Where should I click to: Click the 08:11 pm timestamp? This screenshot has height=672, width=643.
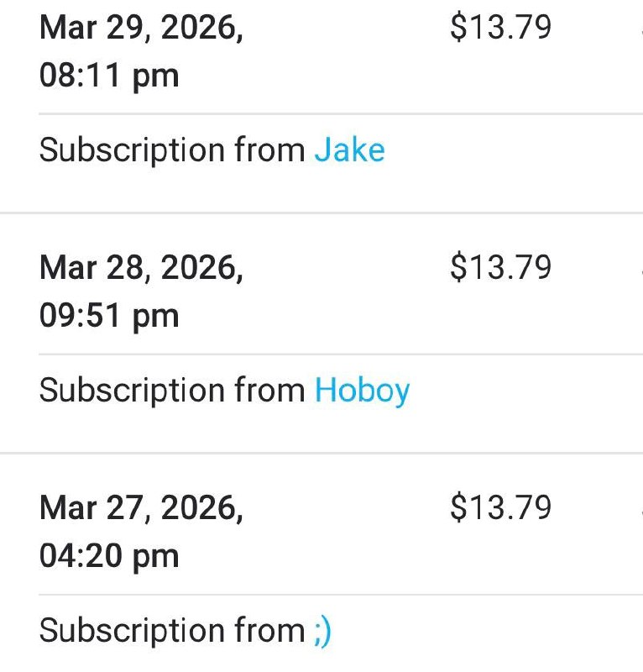(x=109, y=76)
